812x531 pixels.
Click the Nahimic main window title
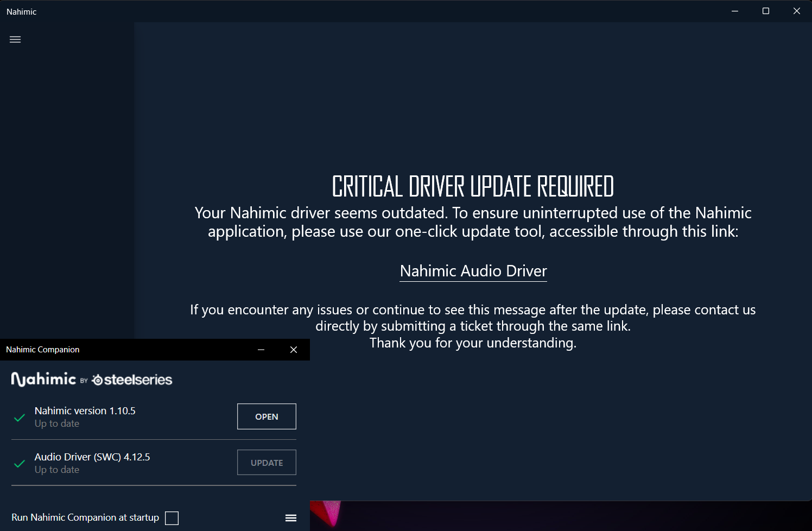[x=22, y=12]
